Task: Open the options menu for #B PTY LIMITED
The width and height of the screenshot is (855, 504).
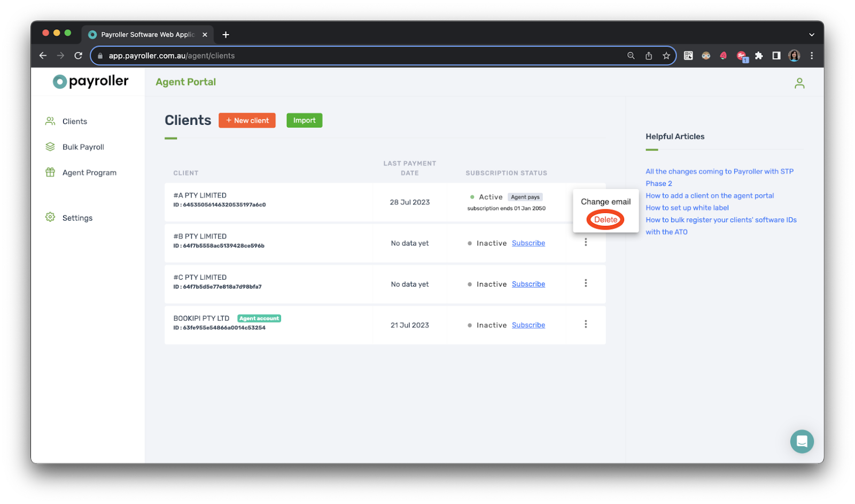Action: pos(586,242)
